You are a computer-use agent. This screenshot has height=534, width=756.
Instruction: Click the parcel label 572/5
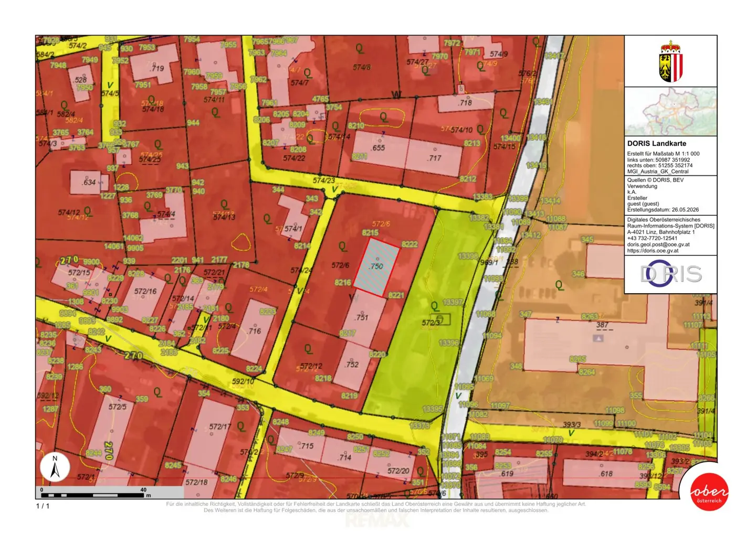point(118,407)
